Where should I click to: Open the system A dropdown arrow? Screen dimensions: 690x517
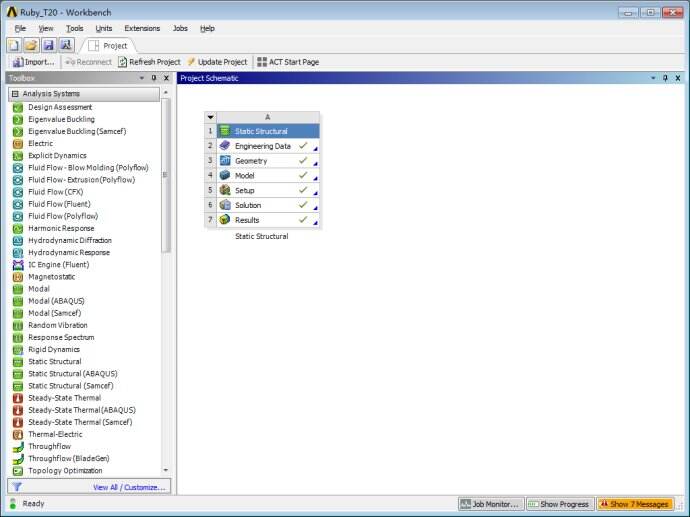click(210, 117)
